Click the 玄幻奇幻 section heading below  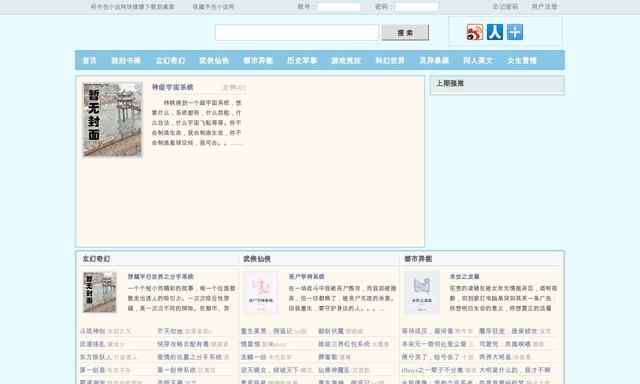96,259
